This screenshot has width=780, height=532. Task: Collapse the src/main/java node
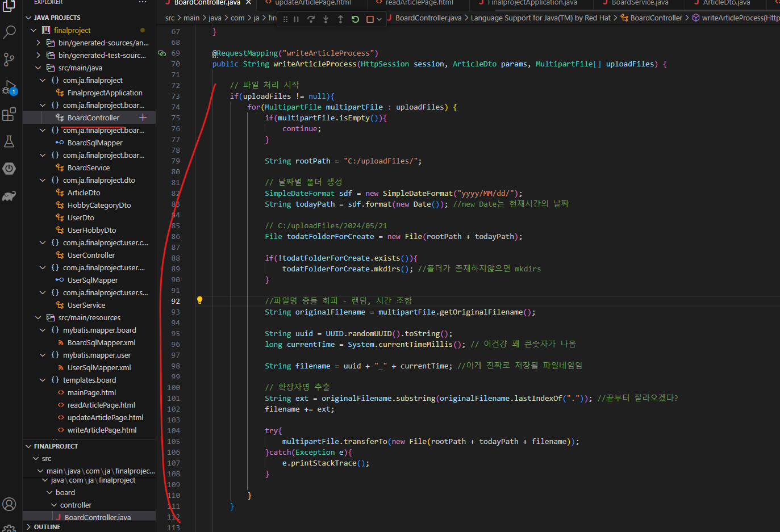[x=38, y=68]
